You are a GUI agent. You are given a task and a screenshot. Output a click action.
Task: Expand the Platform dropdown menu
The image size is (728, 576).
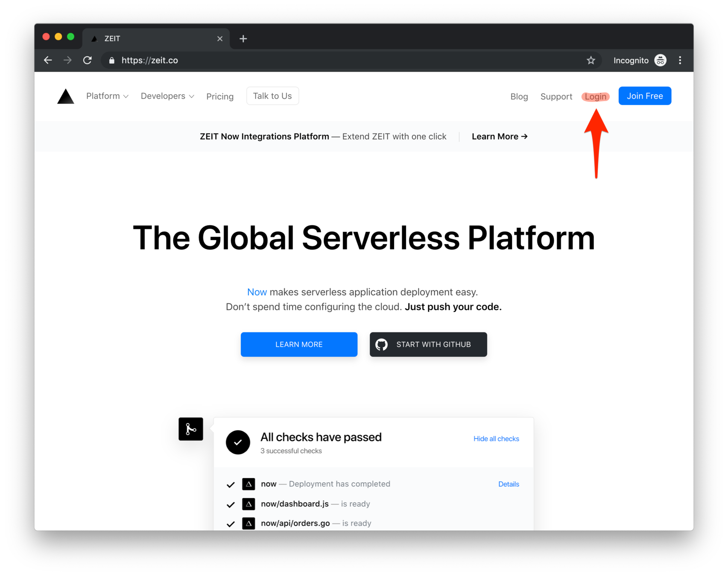tap(107, 96)
